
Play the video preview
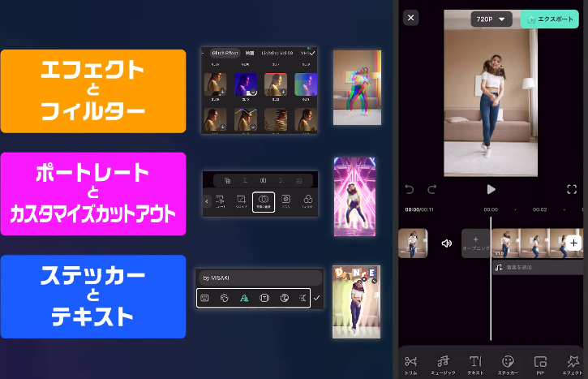[491, 190]
